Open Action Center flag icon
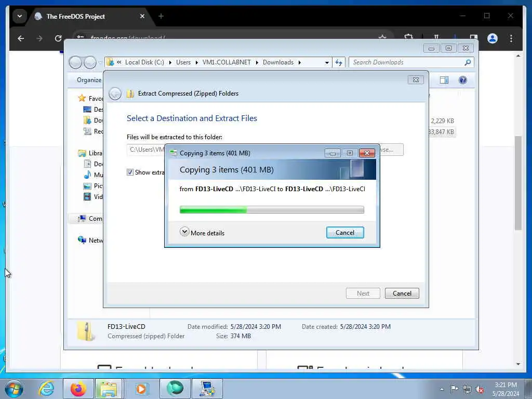This screenshot has width=532, height=399. click(454, 389)
